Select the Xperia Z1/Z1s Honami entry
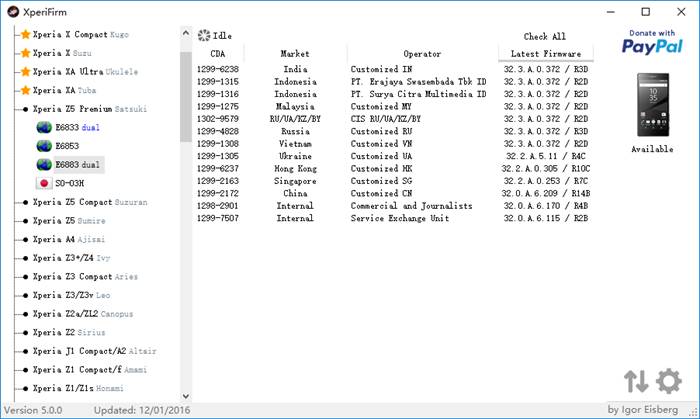Image resolution: width=700 pixels, height=419 pixels. [x=78, y=388]
